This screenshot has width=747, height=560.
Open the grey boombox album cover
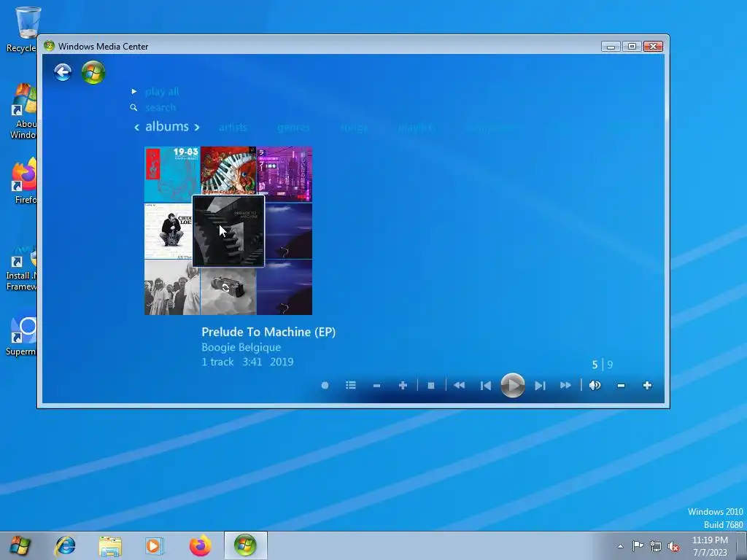pyautogui.click(x=228, y=292)
